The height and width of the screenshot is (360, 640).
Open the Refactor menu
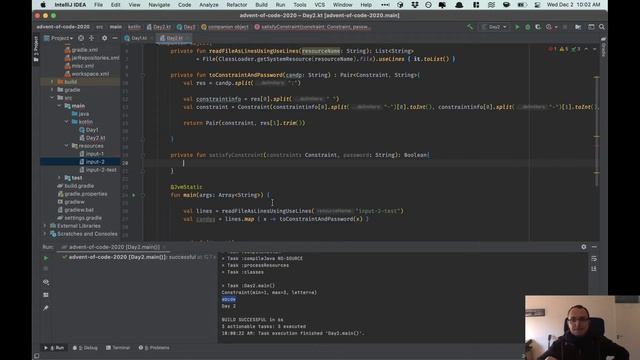click(x=237, y=5)
